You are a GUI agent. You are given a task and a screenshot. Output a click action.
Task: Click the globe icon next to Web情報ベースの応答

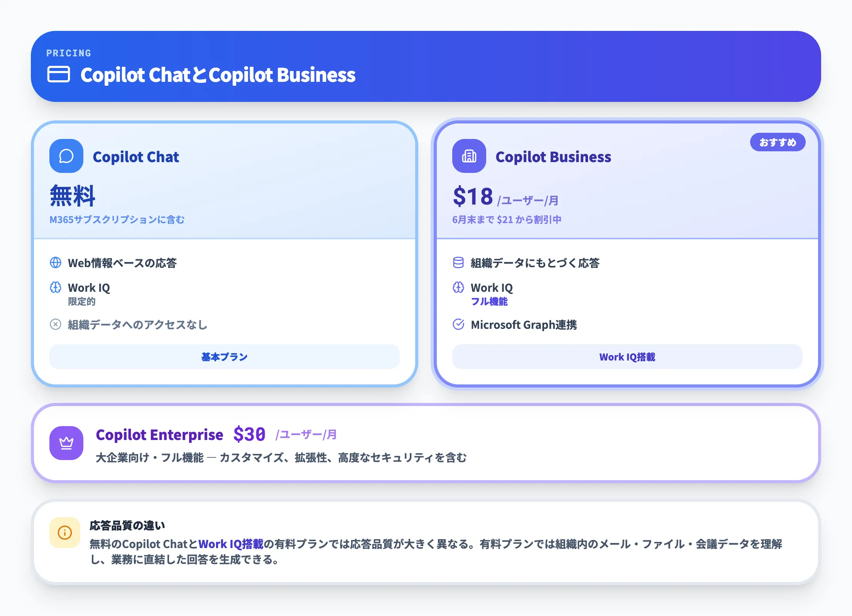pos(56,262)
